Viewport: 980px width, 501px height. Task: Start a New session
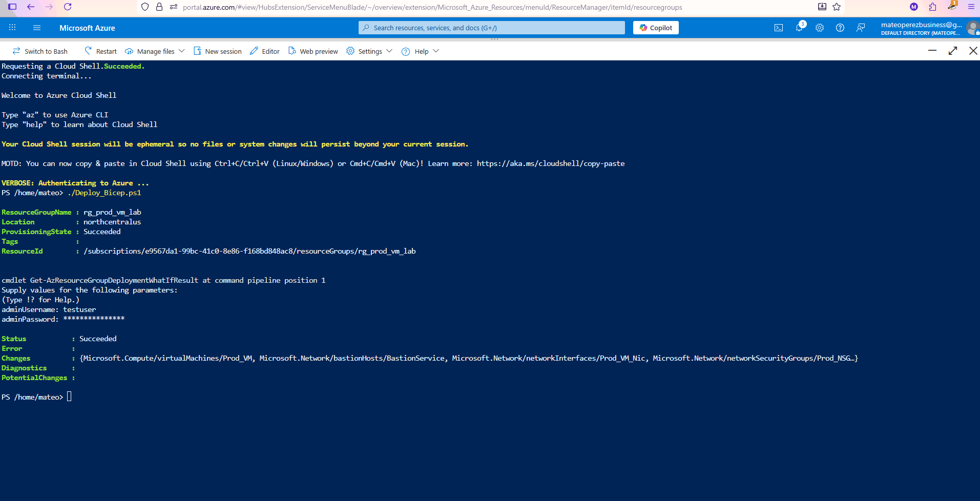(217, 51)
